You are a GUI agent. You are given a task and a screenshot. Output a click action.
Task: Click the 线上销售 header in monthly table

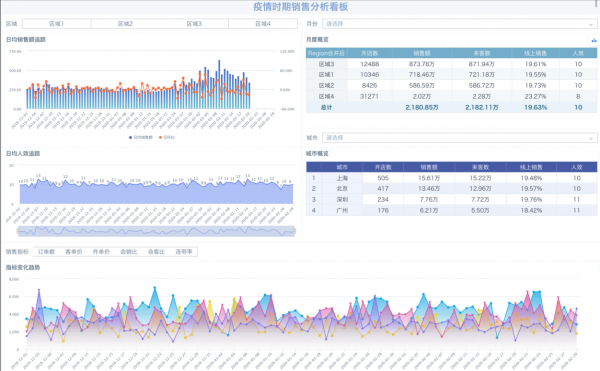click(x=536, y=53)
